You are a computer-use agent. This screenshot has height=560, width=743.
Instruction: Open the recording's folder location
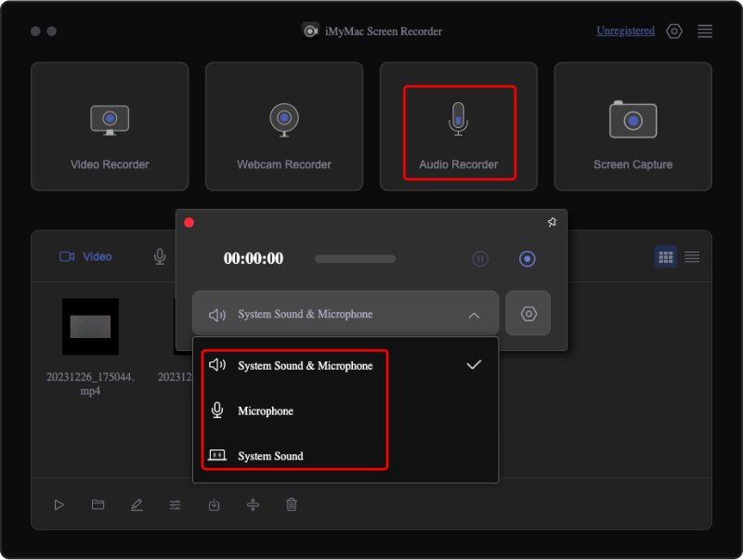(x=98, y=504)
